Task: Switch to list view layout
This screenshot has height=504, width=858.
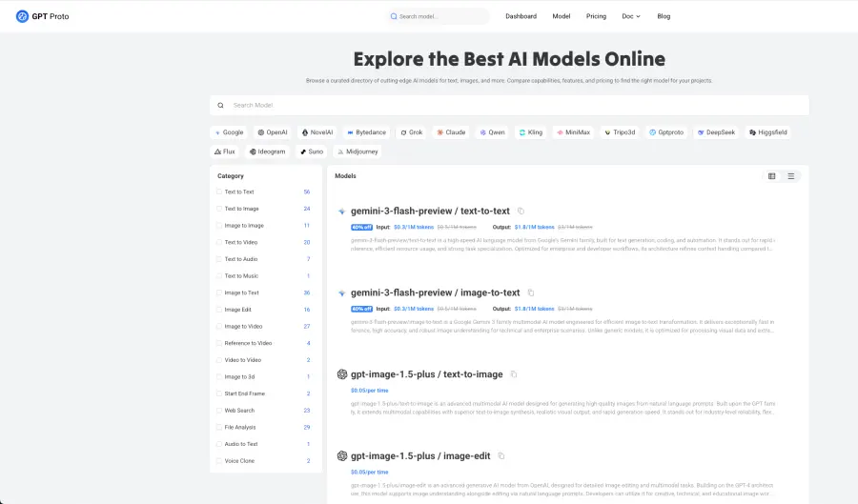Action: 790,176
